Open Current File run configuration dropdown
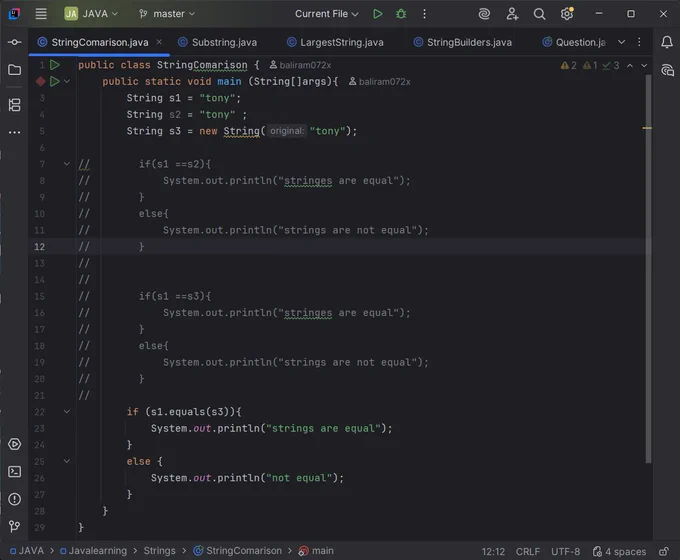The height and width of the screenshot is (560, 680). point(327,14)
